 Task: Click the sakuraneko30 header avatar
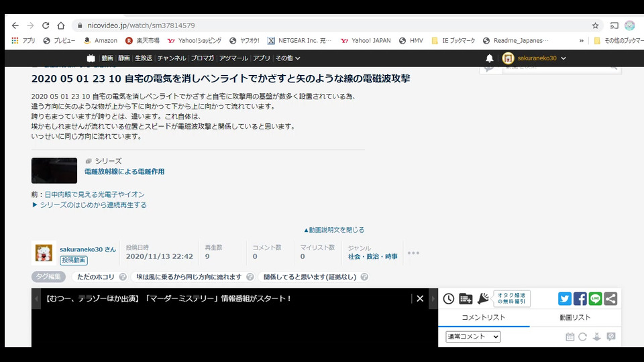pyautogui.click(x=508, y=58)
